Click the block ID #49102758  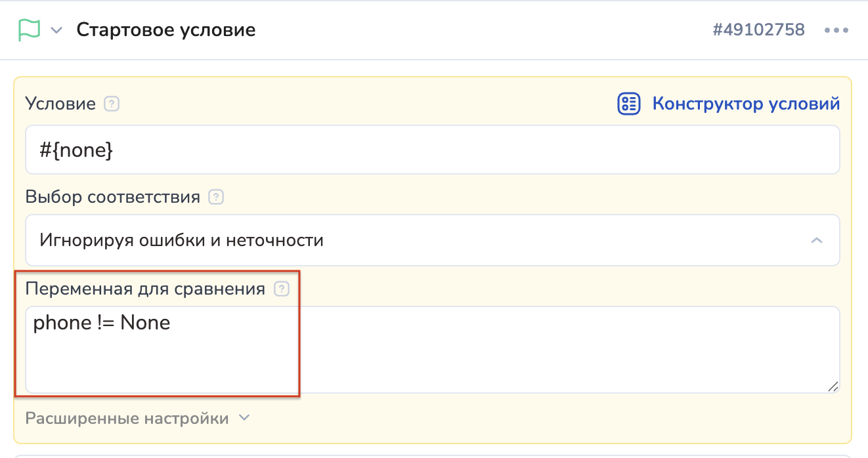pyautogui.click(x=758, y=30)
